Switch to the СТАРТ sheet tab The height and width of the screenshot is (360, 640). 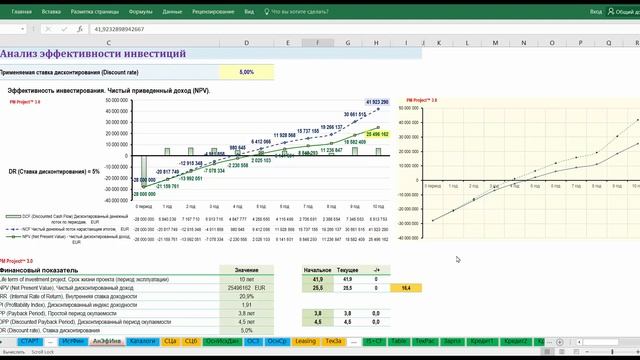30,341
